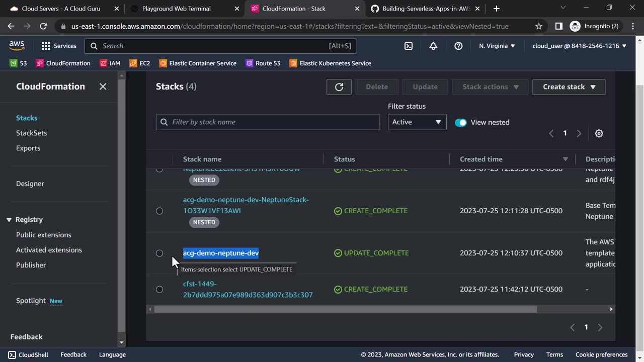The width and height of the screenshot is (644, 362).
Task: Open AWS CloudShell icon in top navigation
Action: coord(409,46)
